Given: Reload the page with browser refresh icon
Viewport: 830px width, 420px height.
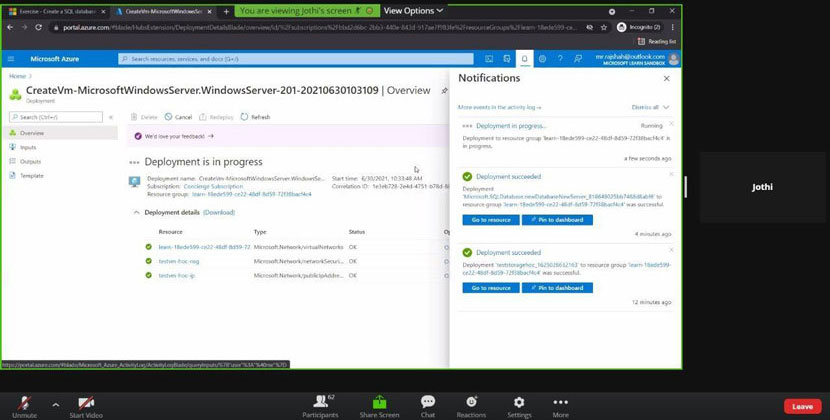Looking at the screenshot, I should pyautogui.click(x=38, y=27).
